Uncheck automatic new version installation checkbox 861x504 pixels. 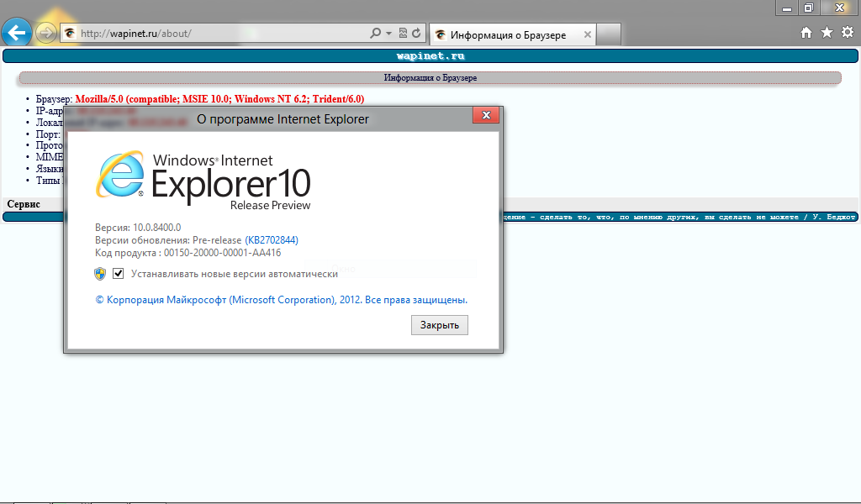(x=119, y=273)
